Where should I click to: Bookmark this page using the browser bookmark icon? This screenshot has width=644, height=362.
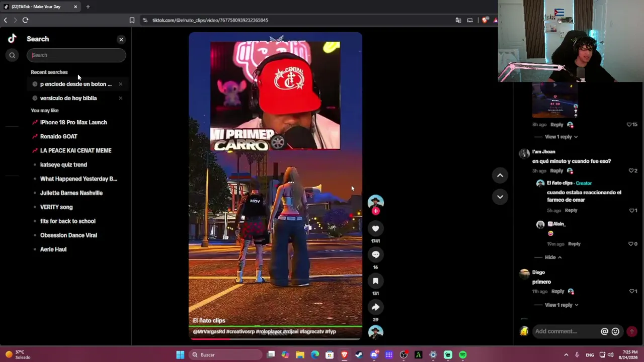point(132,20)
